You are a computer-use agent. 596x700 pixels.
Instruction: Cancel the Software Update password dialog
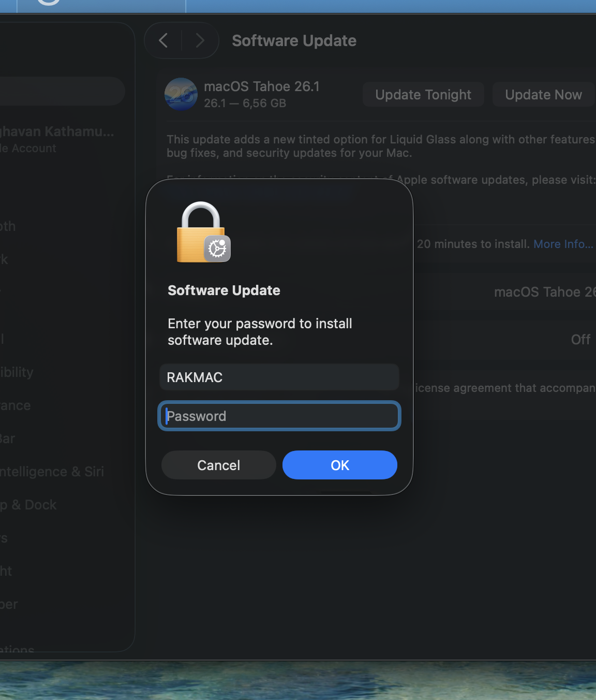tap(218, 465)
